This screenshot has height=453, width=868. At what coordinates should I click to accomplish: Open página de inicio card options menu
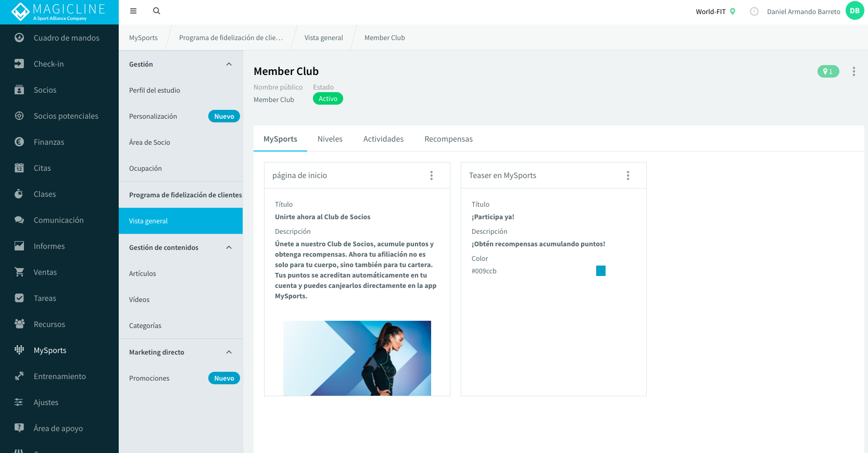pos(432,175)
